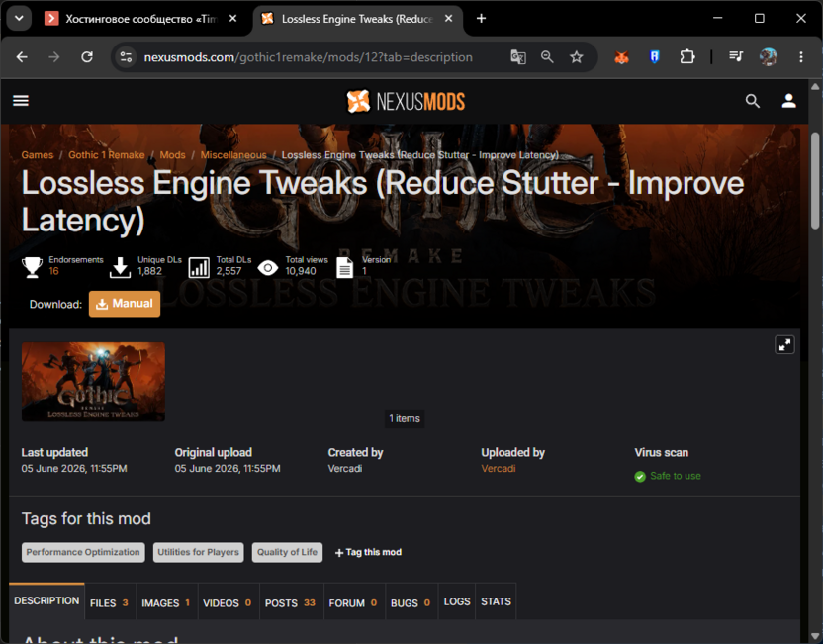Select the Quality of Life tag
This screenshot has width=823, height=644.
click(x=287, y=552)
